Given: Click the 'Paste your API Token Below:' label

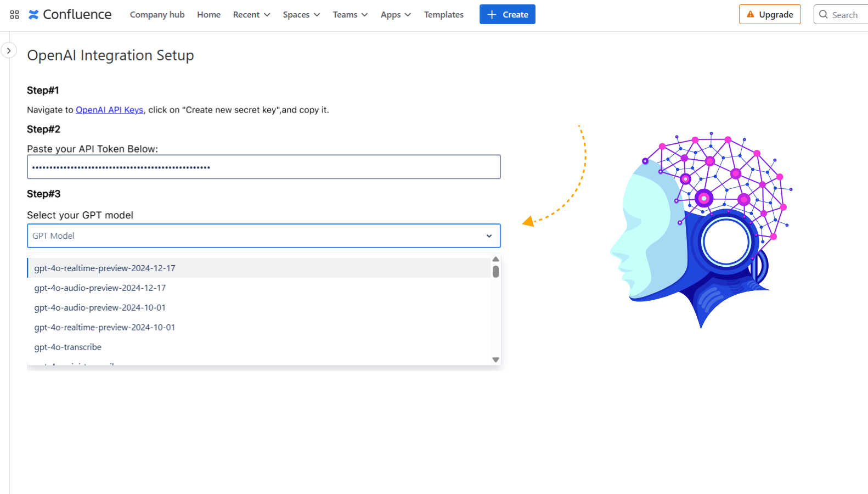Looking at the screenshot, I should tap(92, 149).
